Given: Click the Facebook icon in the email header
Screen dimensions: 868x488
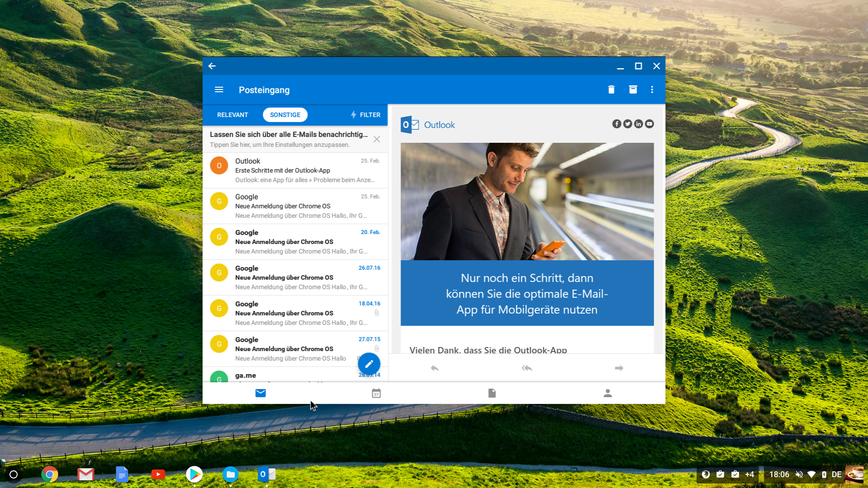Looking at the screenshot, I should 616,124.
